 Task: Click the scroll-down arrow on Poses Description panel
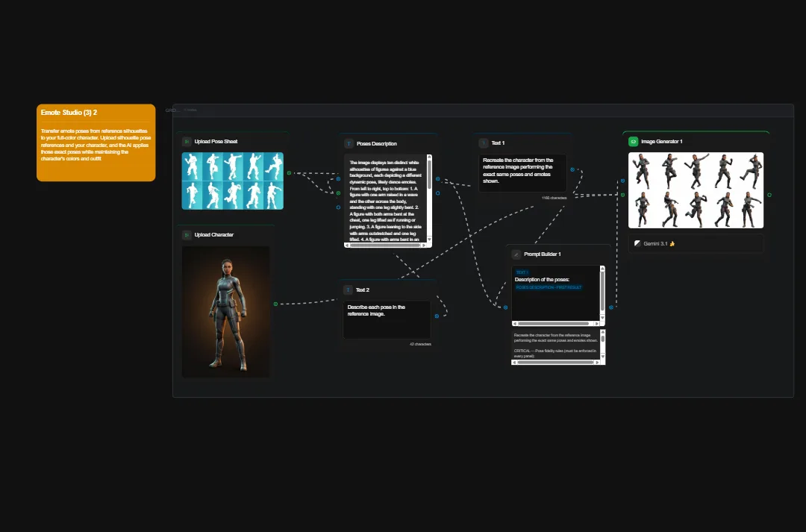point(428,239)
